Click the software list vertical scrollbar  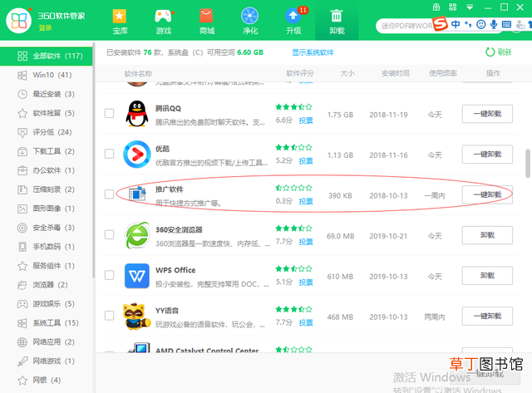click(x=528, y=164)
